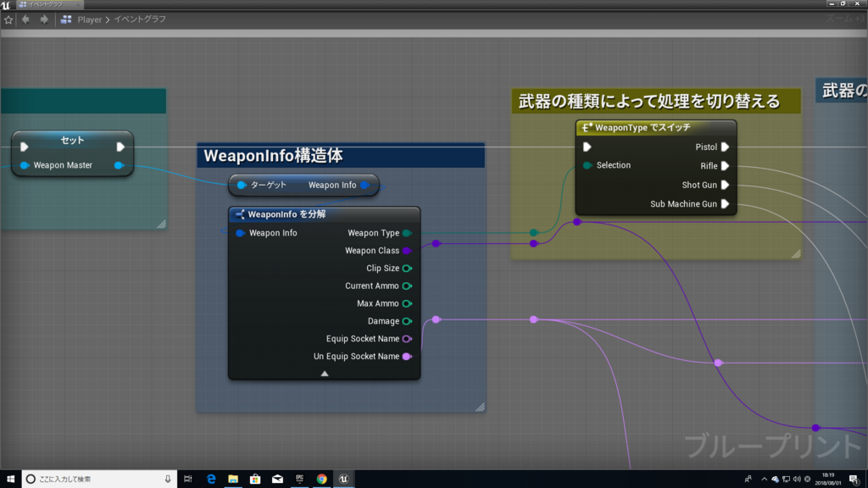Image resolution: width=868 pixels, height=488 pixels.
Task: Click イベントグラフ in the breadcrumb path
Action: pyautogui.click(x=139, y=19)
